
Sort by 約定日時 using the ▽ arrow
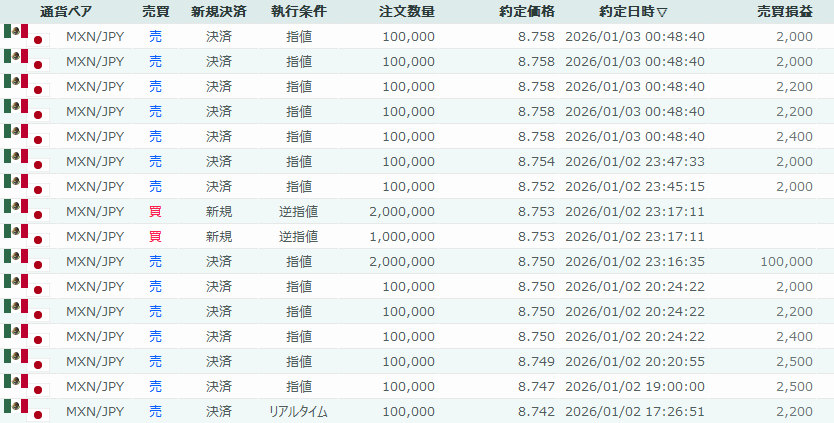pos(662,12)
